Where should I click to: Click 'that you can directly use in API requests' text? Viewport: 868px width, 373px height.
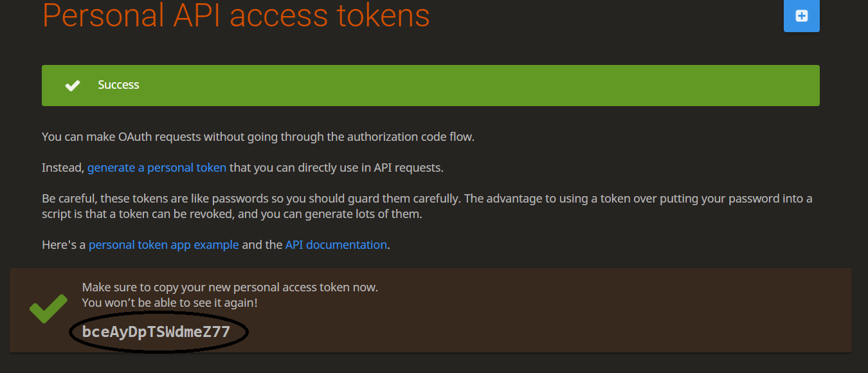[x=336, y=168]
